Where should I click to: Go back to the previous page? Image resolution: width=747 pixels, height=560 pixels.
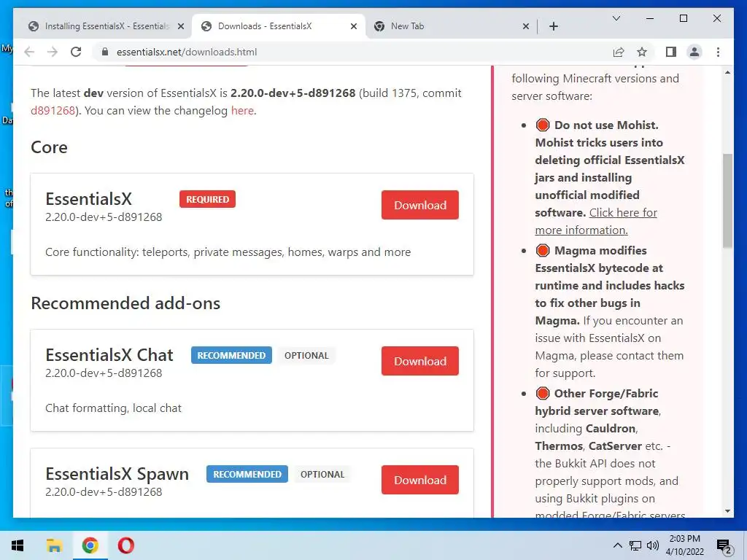[x=29, y=52]
